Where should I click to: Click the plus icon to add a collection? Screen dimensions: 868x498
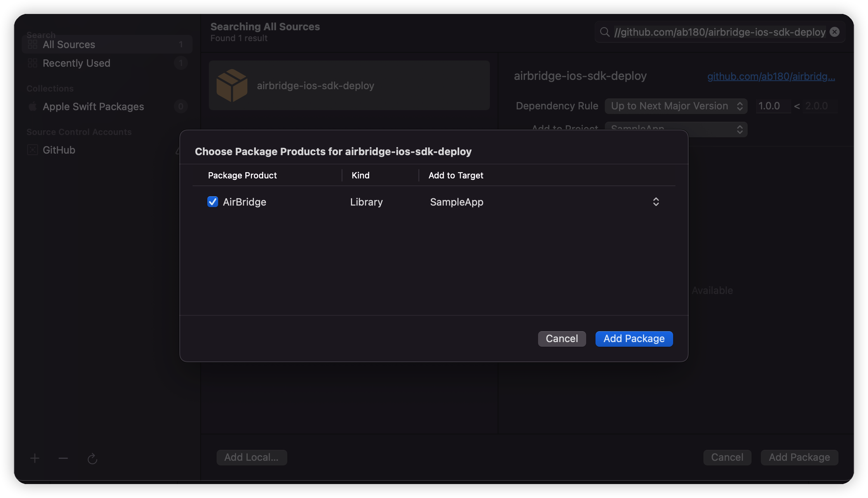35,458
